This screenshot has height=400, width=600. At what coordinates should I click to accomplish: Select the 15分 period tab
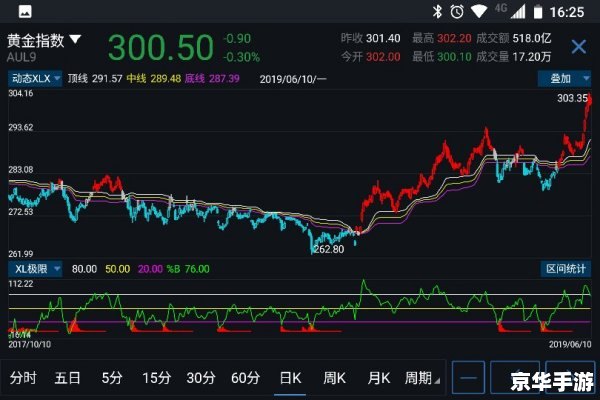(x=156, y=378)
